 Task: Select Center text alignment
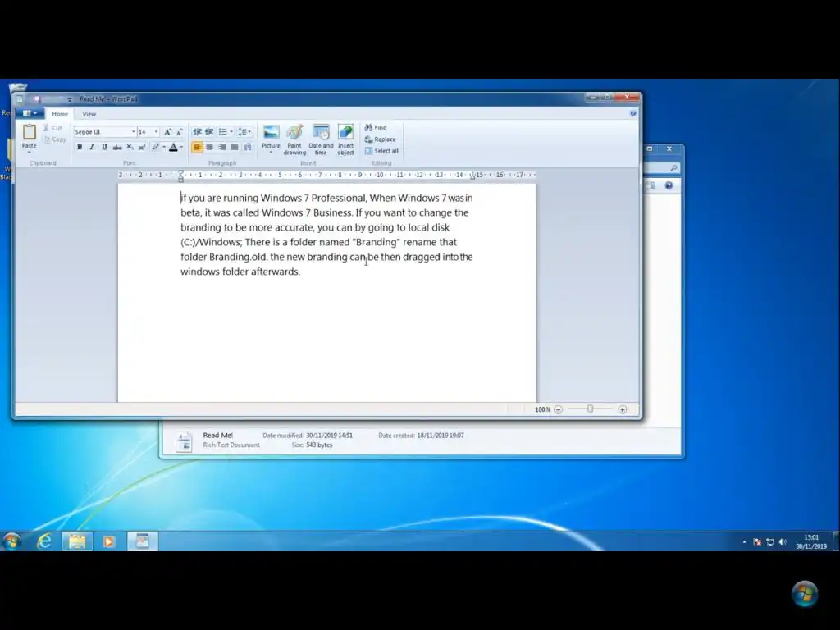click(x=209, y=148)
